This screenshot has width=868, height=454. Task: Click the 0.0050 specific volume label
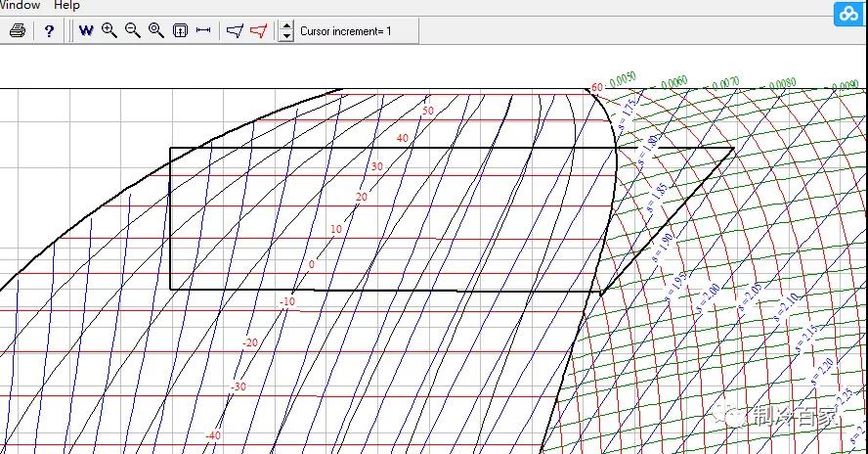623,79
